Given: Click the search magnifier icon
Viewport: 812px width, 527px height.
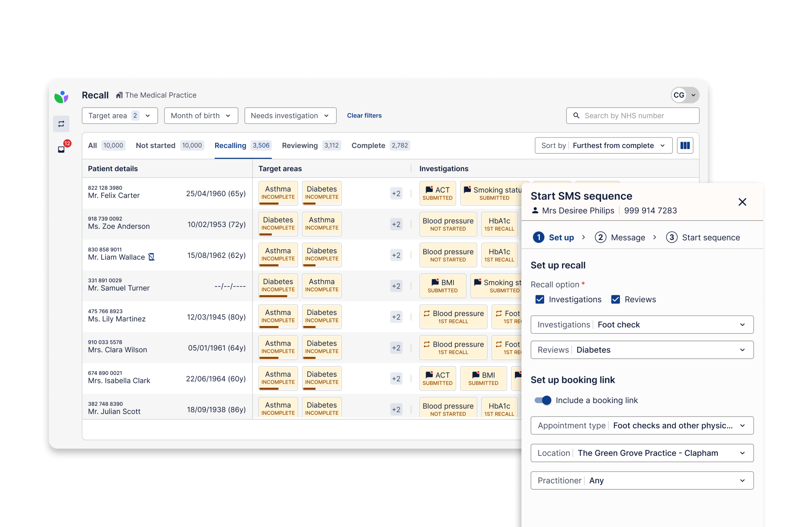Looking at the screenshot, I should pos(576,116).
